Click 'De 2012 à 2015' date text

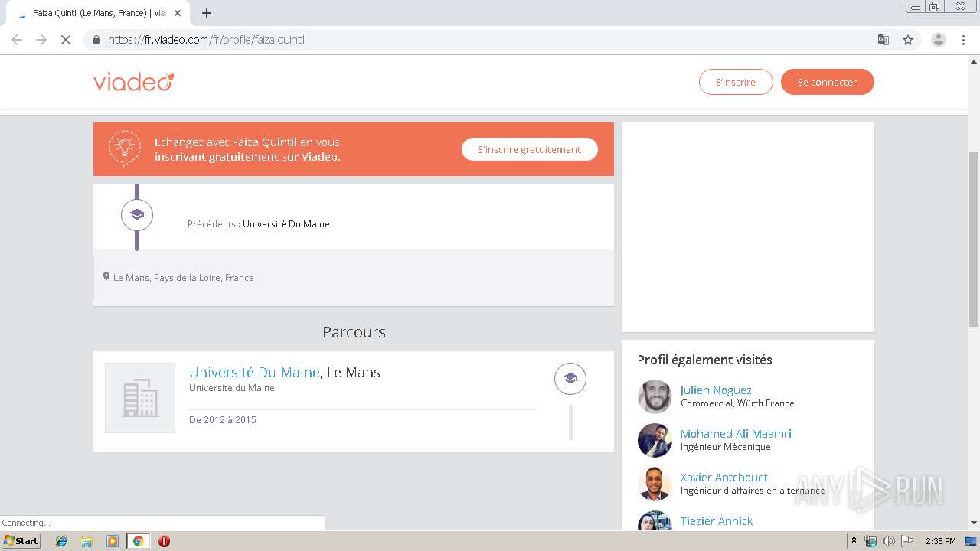(223, 420)
